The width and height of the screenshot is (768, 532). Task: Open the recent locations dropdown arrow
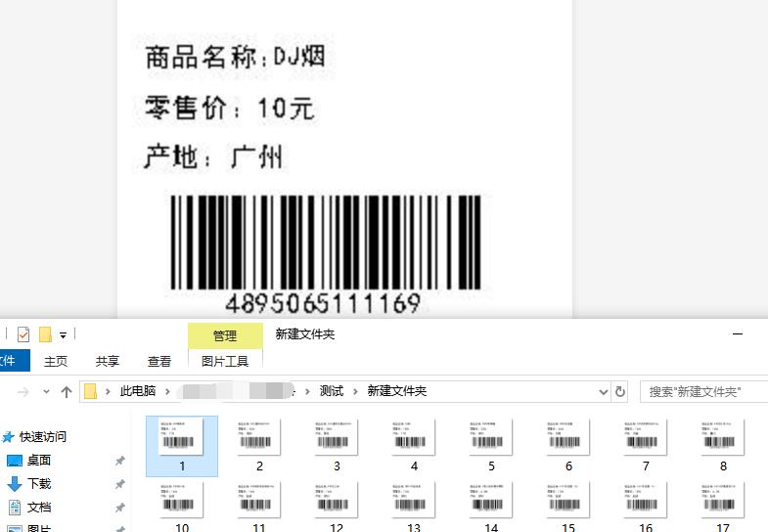tap(46, 391)
